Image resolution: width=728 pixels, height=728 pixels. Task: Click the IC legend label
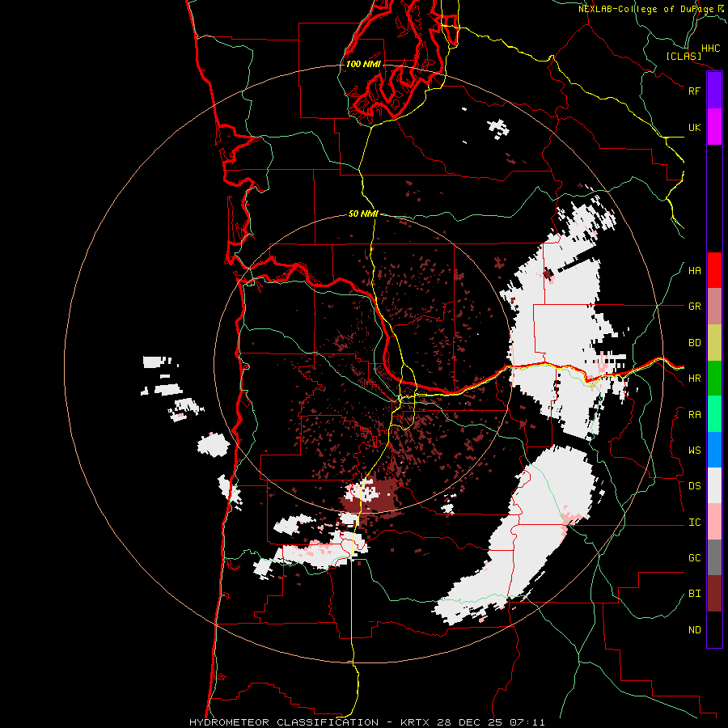pyautogui.click(x=694, y=523)
